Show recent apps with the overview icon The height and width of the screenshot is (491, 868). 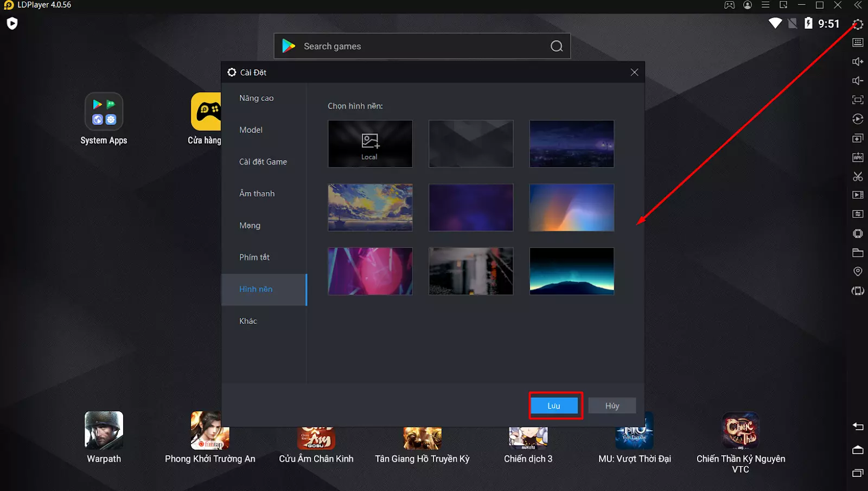pos(858,473)
